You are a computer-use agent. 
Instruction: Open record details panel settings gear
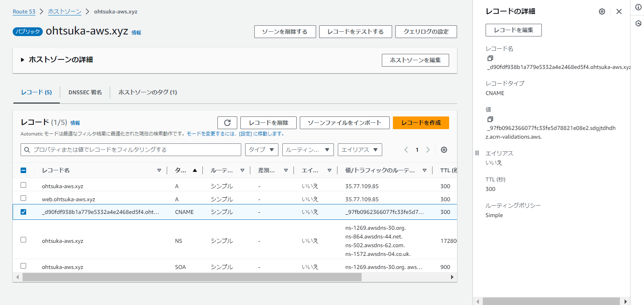602,11
